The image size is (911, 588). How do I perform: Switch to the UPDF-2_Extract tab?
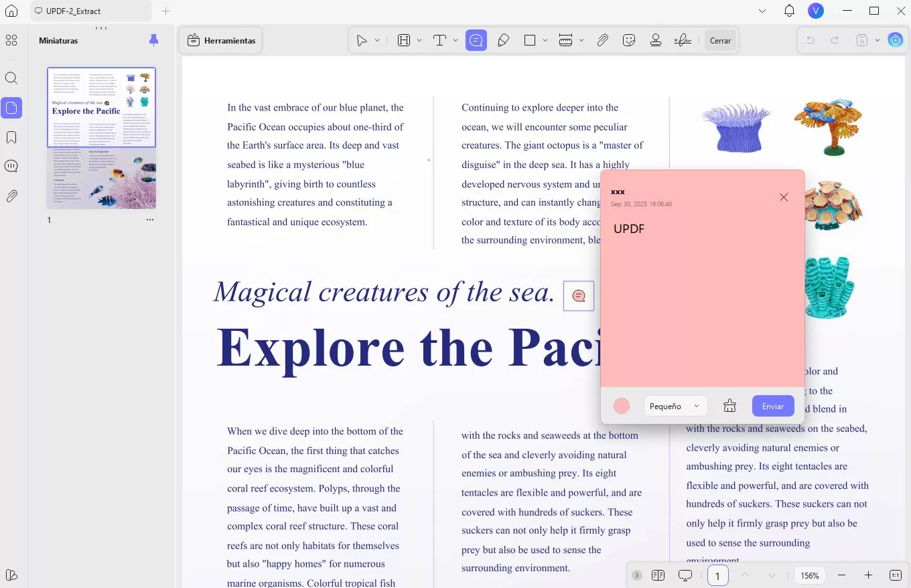pyautogui.click(x=91, y=11)
